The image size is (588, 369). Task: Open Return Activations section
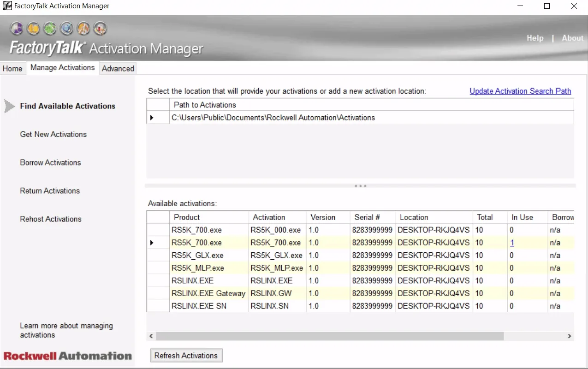[50, 190]
